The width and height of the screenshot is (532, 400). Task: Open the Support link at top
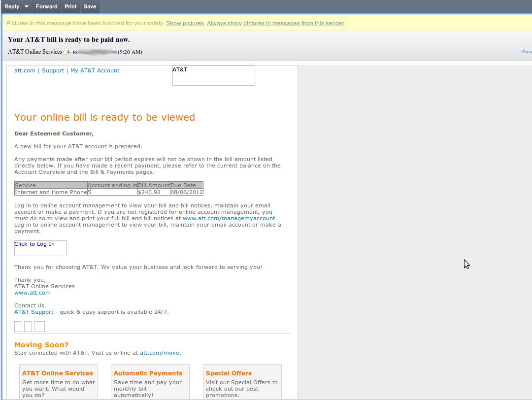pyautogui.click(x=53, y=70)
